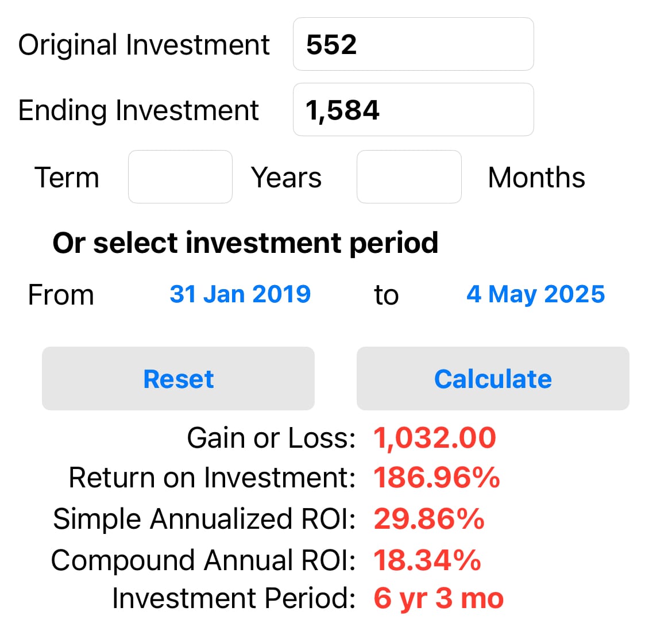Click the Original Investment input field
The width and height of the screenshot is (672, 619).
coord(413,44)
